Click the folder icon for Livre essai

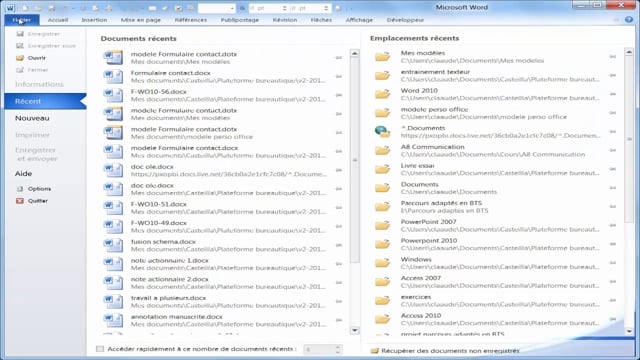[382, 169]
